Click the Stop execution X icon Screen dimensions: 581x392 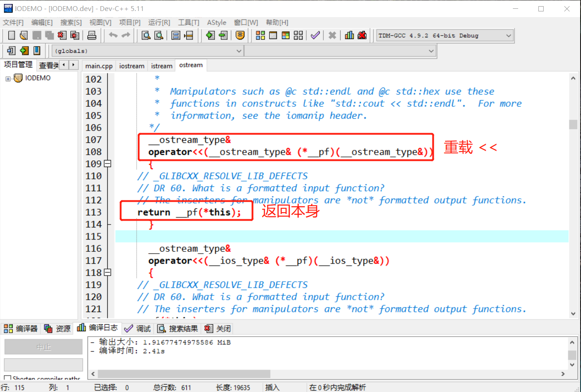[x=332, y=36]
